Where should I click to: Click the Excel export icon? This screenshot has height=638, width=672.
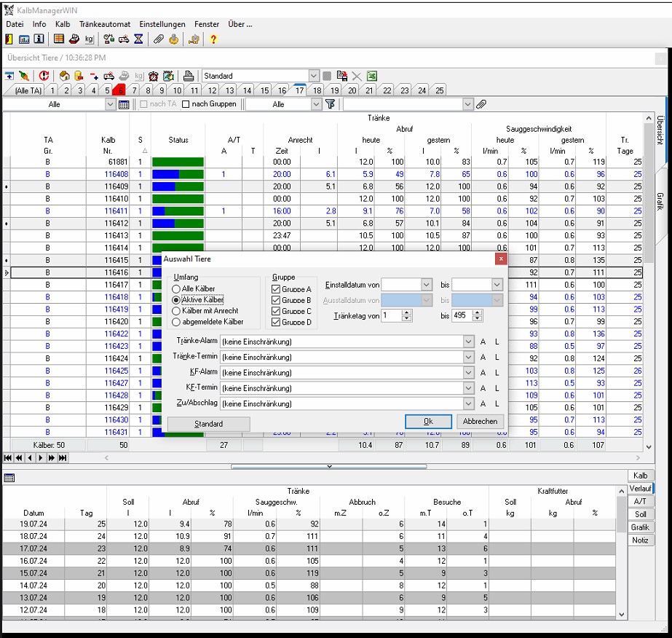[x=371, y=76]
